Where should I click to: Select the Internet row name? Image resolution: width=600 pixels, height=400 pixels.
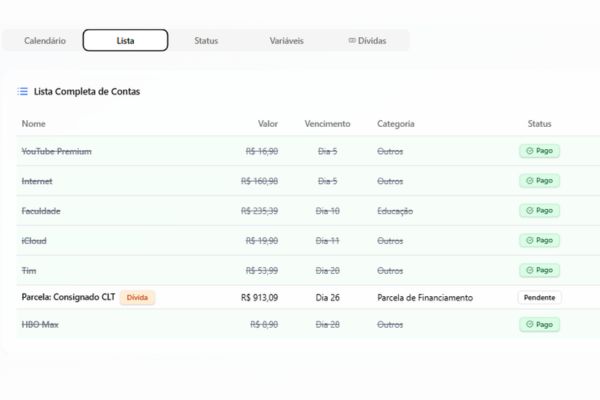(x=37, y=181)
